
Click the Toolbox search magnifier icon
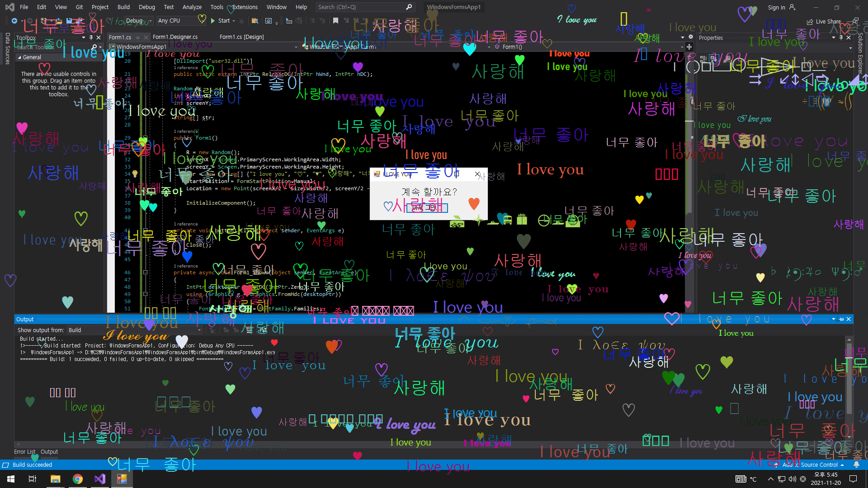tap(94, 47)
